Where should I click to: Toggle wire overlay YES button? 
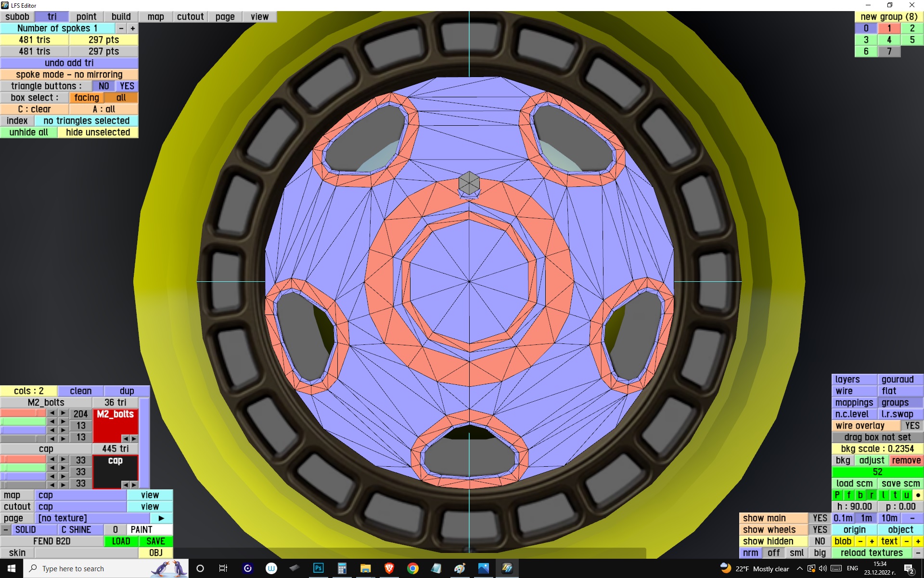click(911, 426)
